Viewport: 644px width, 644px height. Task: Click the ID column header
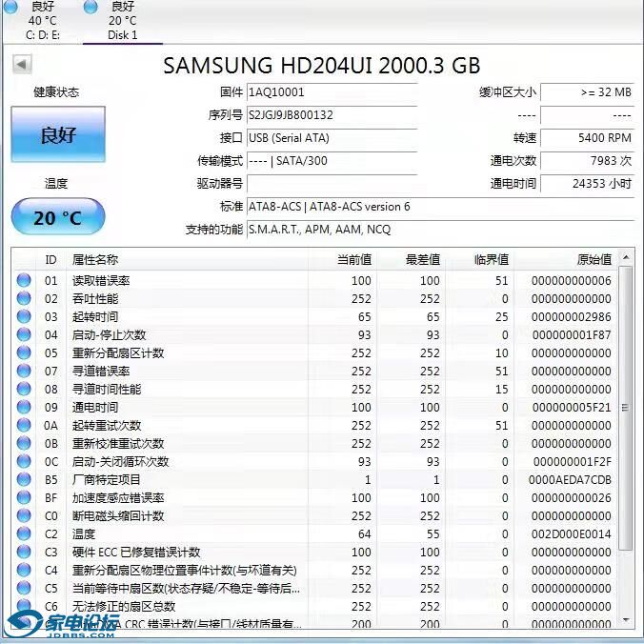tap(50, 260)
